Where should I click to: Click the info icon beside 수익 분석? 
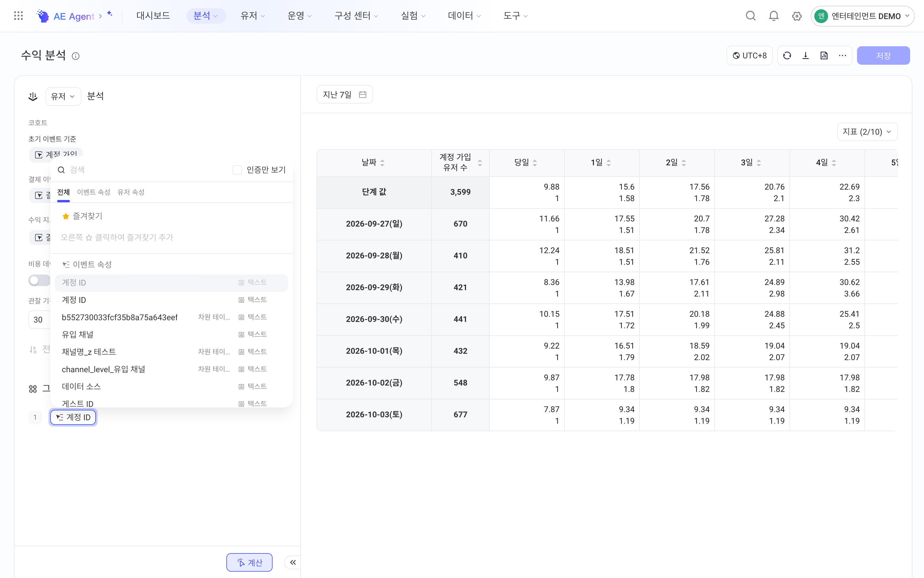click(76, 56)
